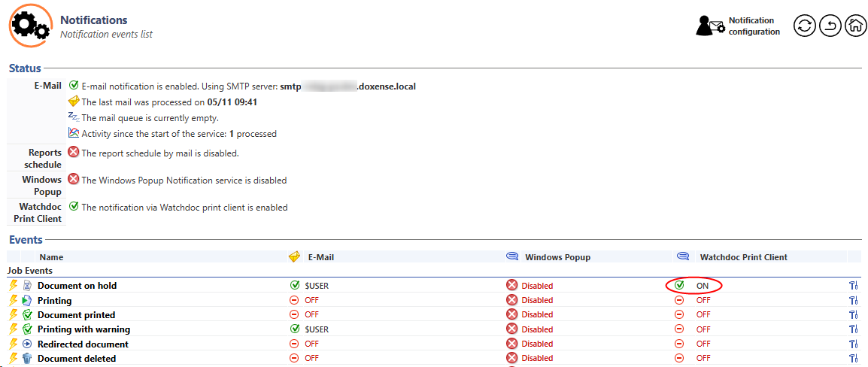The height and width of the screenshot is (367, 868).
Task: Click the back arrow icon
Action: coord(830,26)
